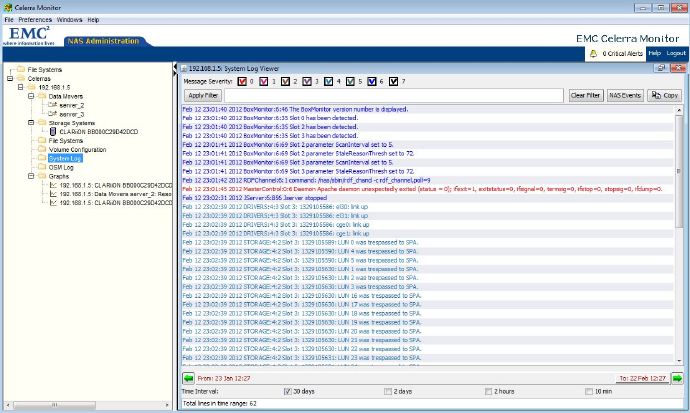Click the From: 23 Jan 12:27 date
690x413 pixels.
(x=224, y=378)
